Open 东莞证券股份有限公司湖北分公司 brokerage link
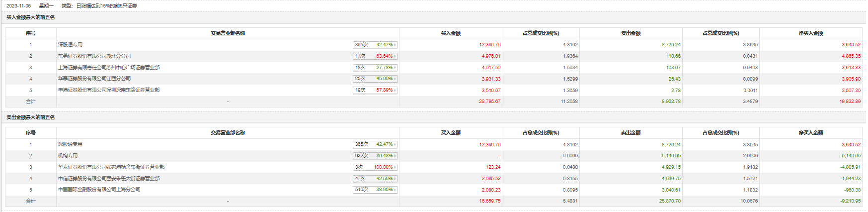Viewport: 868px width, 212px height. click(x=94, y=56)
